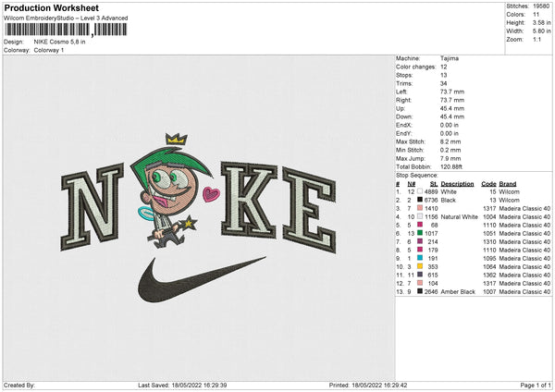Select the Right: label
Image resolution: width=555 pixels, height=392 pixels.
pos(403,100)
